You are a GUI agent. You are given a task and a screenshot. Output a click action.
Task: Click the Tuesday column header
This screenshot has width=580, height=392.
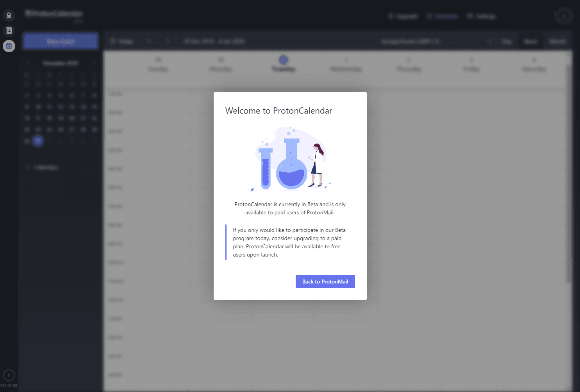tap(284, 64)
